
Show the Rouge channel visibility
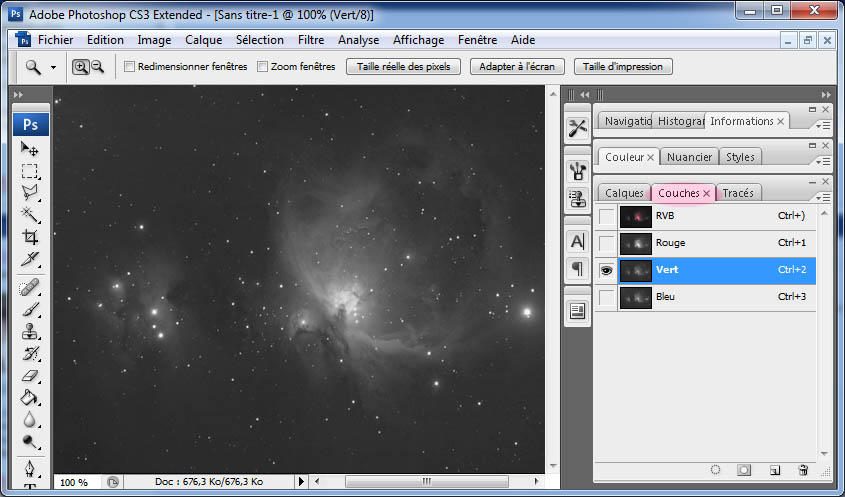tap(607, 243)
